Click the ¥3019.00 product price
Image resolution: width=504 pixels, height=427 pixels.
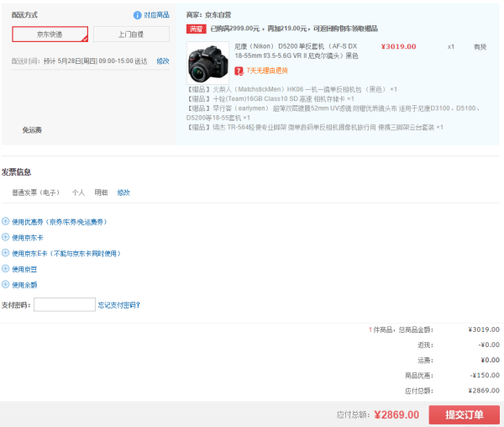tap(398, 46)
